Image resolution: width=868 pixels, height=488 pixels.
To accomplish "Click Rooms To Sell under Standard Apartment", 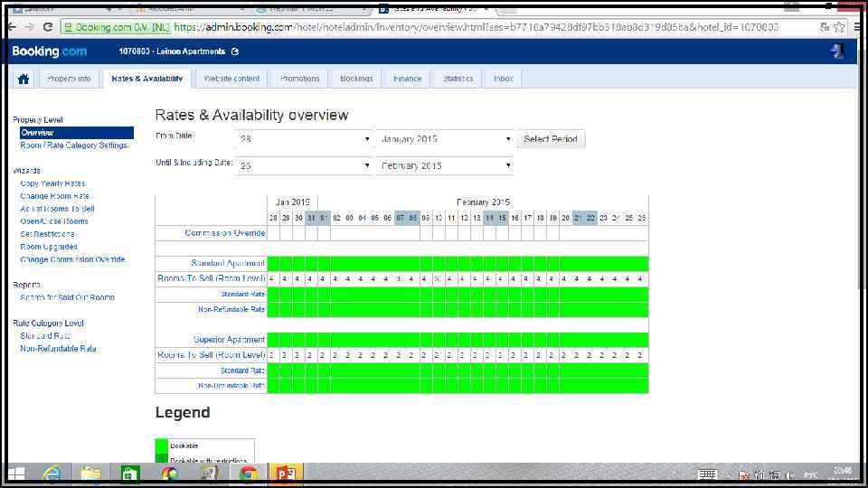I will [x=212, y=278].
